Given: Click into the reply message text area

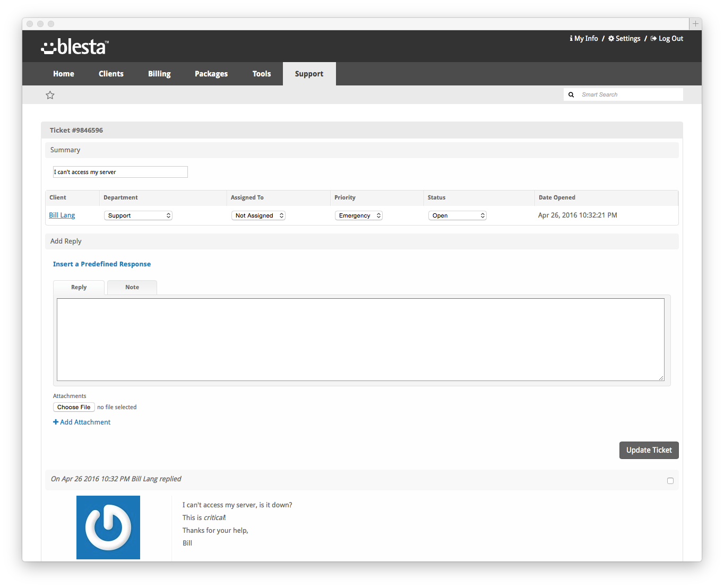Looking at the screenshot, I should 360,339.
